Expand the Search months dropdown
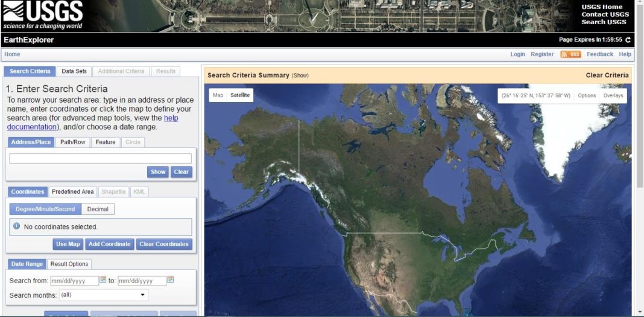This screenshot has height=317, width=644. coord(103,295)
